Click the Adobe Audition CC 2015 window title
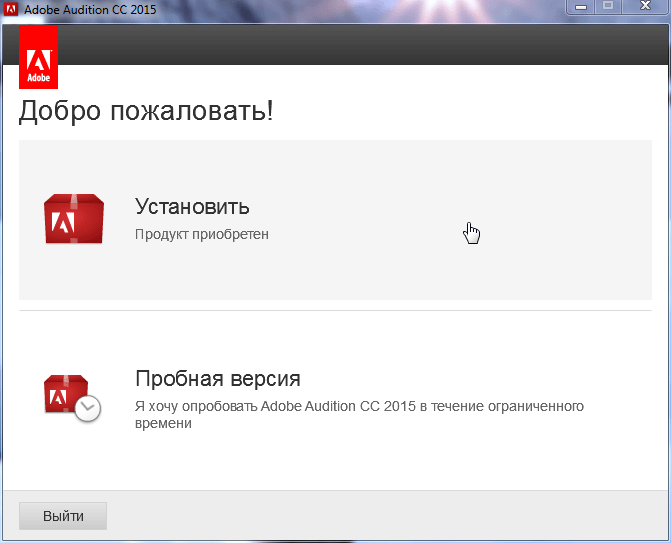This screenshot has height=543, width=671. [x=90, y=9]
